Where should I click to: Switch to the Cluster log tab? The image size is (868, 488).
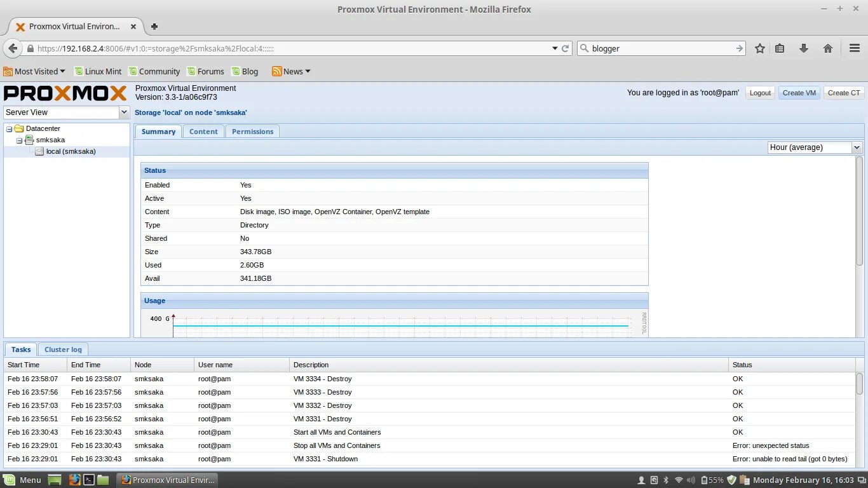pyautogui.click(x=63, y=349)
